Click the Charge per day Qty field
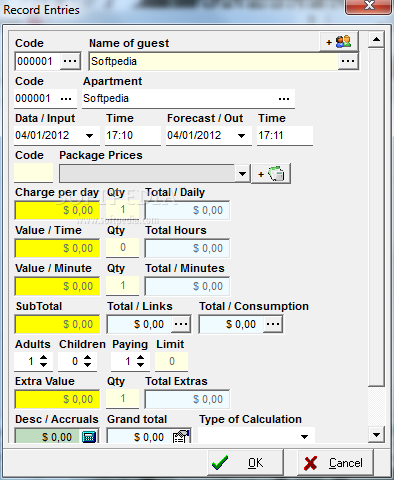 click(x=122, y=210)
